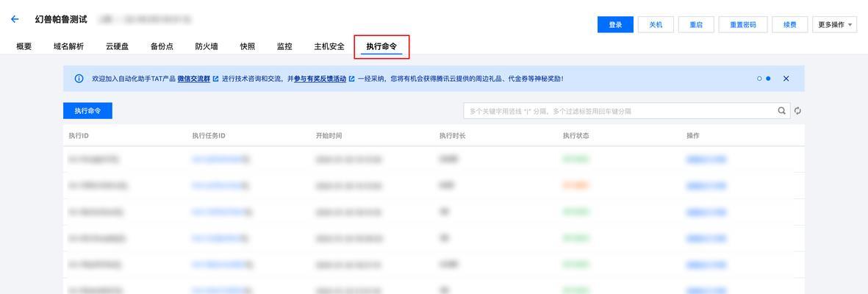Close the blue notification banner
The width and height of the screenshot is (868, 294).
point(786,79)
